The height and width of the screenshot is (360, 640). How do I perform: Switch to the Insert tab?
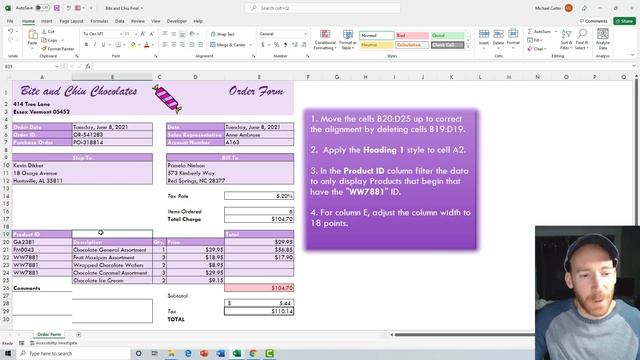(47, 21)
